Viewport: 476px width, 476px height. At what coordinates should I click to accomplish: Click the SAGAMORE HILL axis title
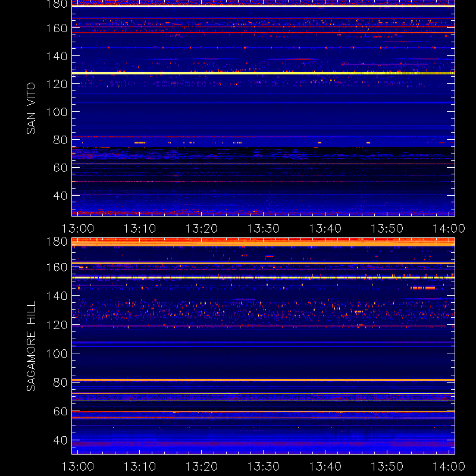click(x=31, y=346)
